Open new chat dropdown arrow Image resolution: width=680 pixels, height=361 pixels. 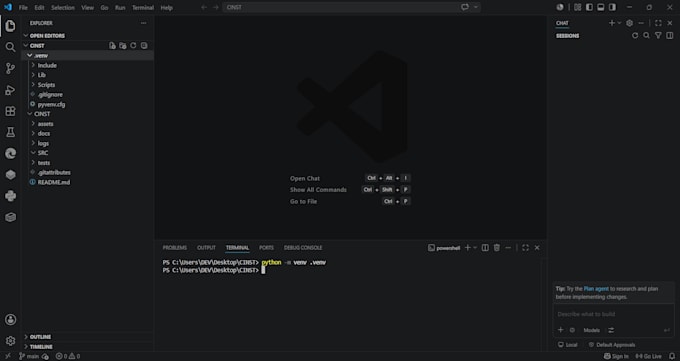tap(619, 23)
